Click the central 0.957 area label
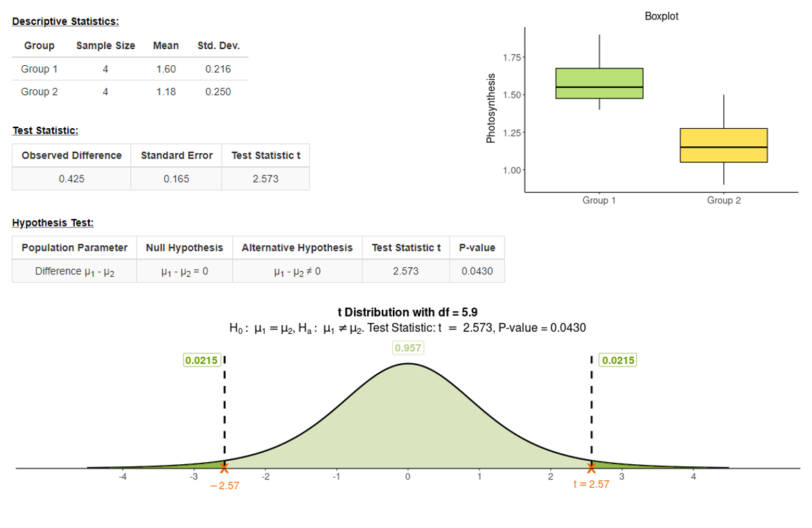The image size is (812, 528). pos(408,348)
